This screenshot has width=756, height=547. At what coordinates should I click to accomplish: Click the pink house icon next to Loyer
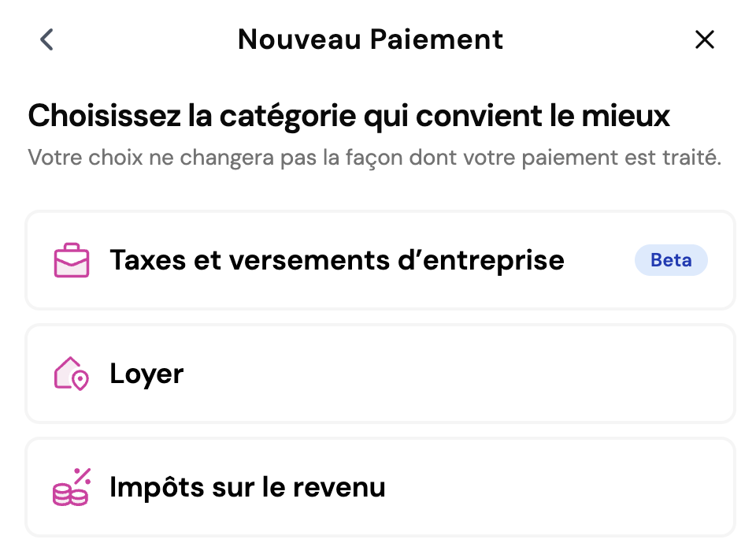click(x=70, y=374)
